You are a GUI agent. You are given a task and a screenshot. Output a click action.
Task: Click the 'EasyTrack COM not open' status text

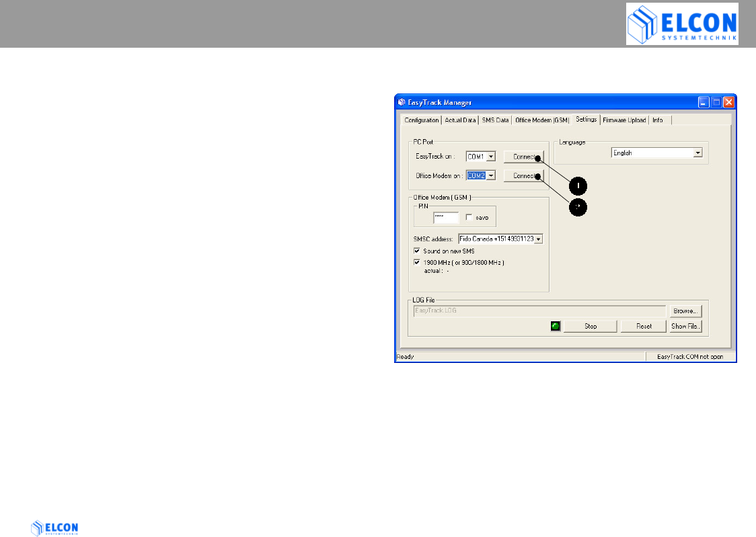pos(690,357)
